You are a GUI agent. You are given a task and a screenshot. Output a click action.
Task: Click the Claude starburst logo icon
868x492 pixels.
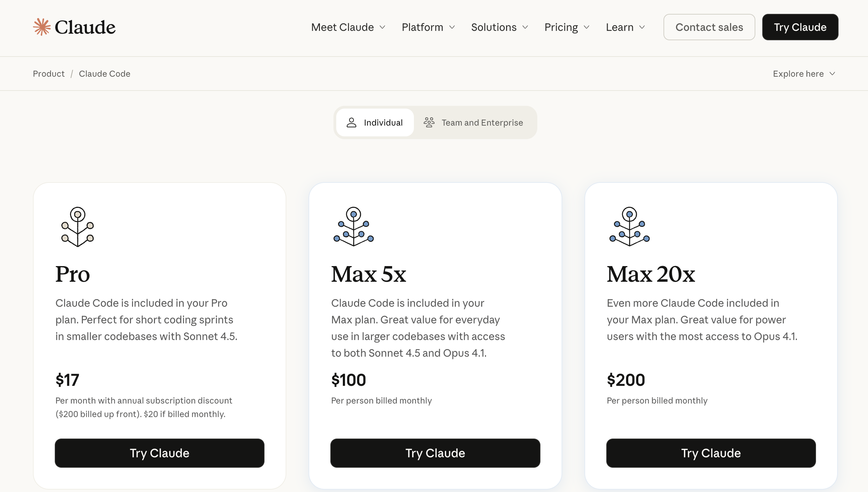click(42, 27)
